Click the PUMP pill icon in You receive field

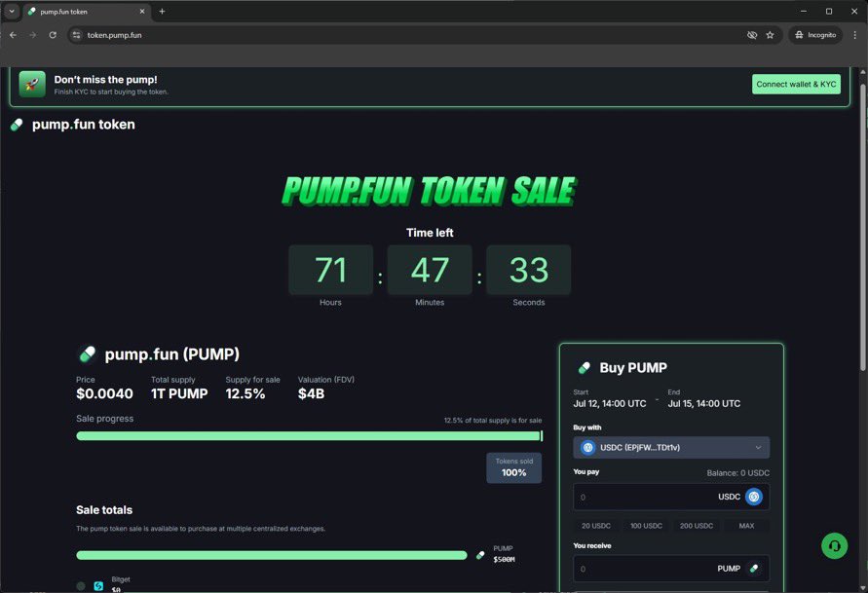[753, 568]
